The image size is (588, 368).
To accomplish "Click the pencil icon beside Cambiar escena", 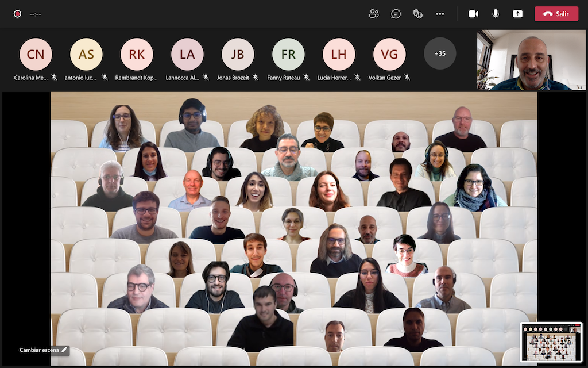I will click(64, 350).
